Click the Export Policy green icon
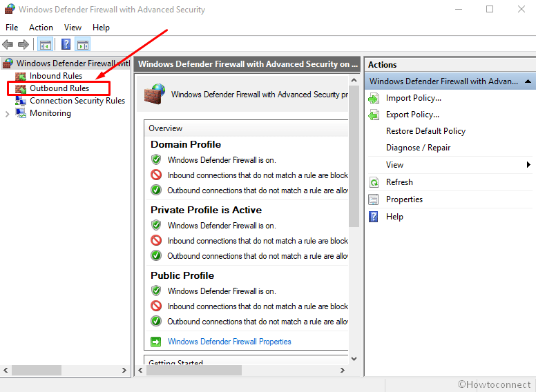This screenshot has height=392, width=536. point(374,115)
